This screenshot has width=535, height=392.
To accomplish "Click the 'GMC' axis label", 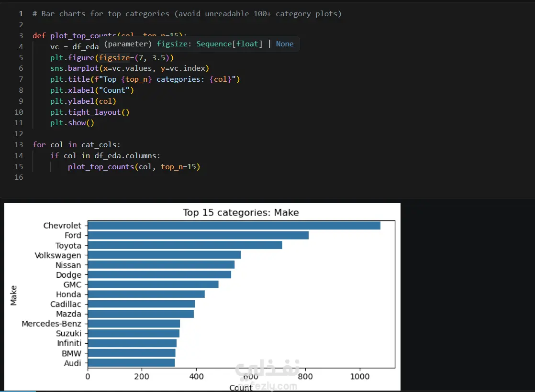I will 72,284.
